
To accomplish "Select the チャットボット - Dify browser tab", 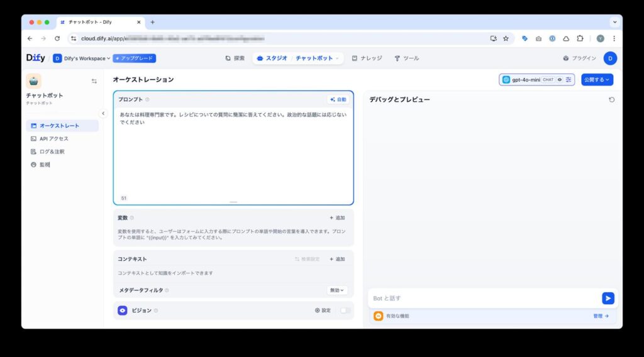I will pos(100,22).
